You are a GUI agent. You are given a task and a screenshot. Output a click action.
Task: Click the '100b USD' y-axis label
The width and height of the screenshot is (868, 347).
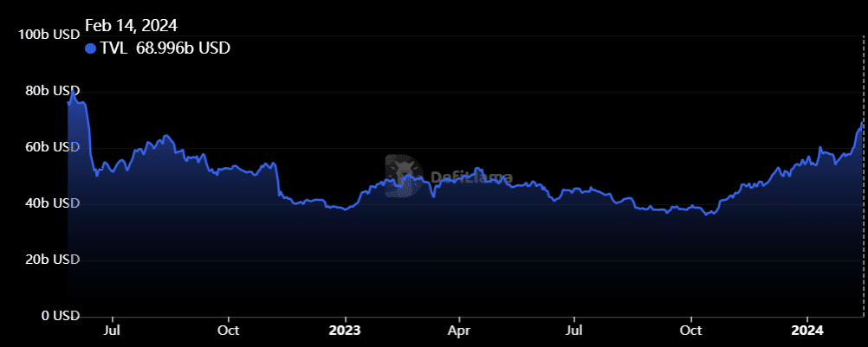pos(49,35)
